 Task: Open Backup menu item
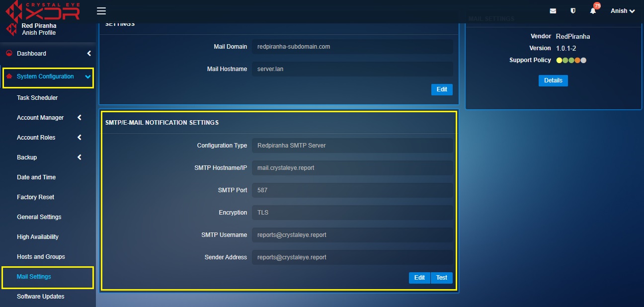(x=27, y=157)
